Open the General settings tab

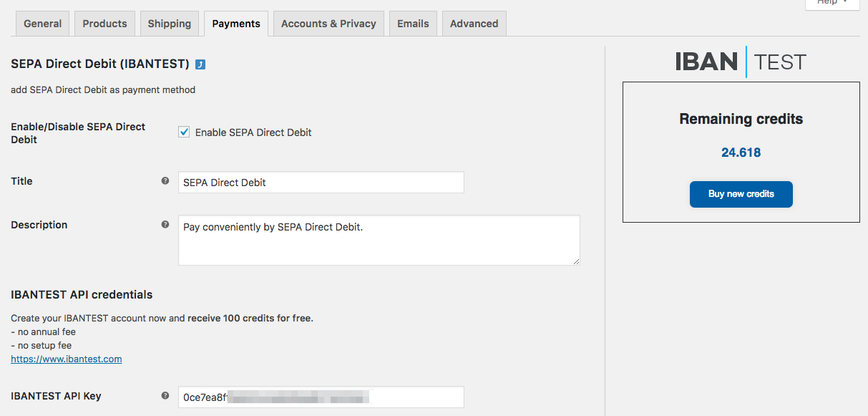(43, 24)
